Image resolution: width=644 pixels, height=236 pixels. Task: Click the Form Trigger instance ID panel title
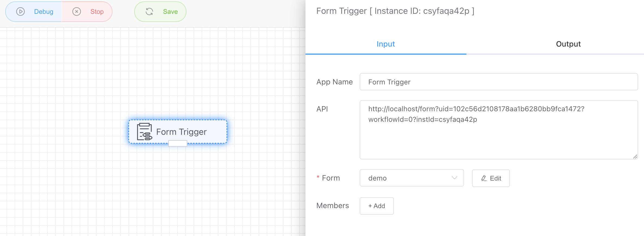point(395,11)
